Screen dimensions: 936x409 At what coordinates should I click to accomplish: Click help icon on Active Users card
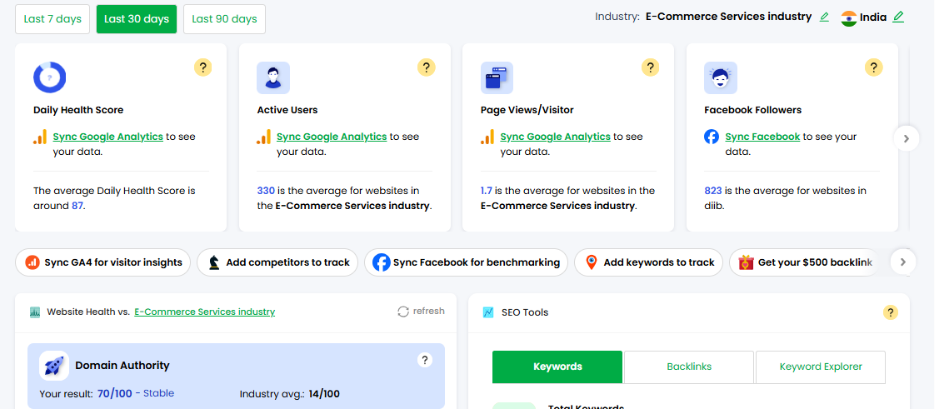point(426,68)
